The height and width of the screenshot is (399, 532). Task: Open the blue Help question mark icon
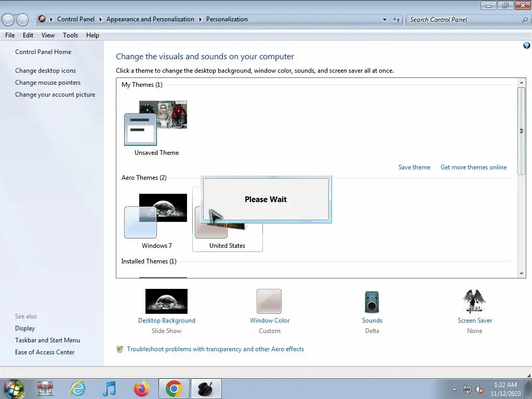pos(527,46)
